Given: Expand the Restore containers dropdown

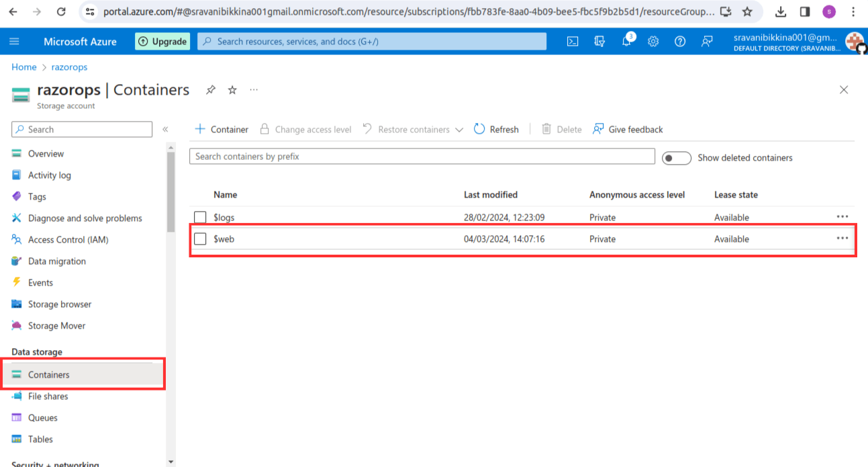Looking at the screenshot, I should click(459, 129).
